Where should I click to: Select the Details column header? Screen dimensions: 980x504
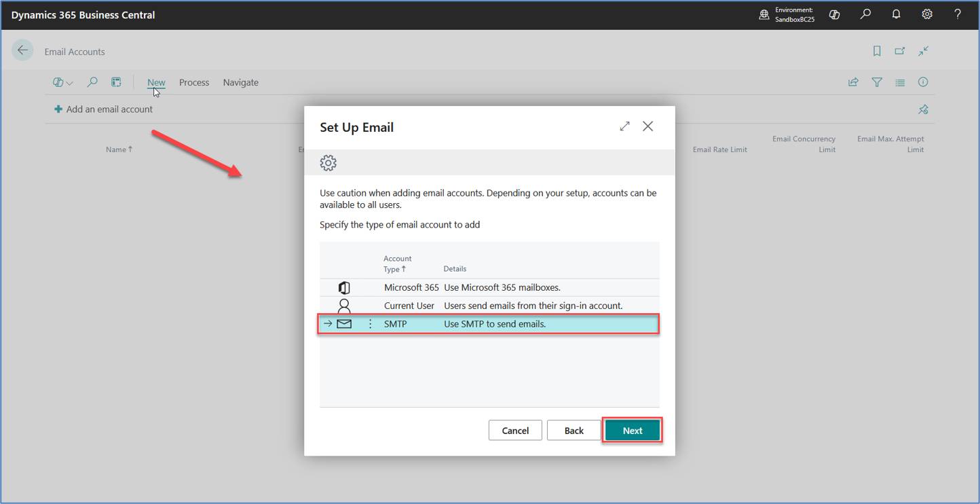455,269
